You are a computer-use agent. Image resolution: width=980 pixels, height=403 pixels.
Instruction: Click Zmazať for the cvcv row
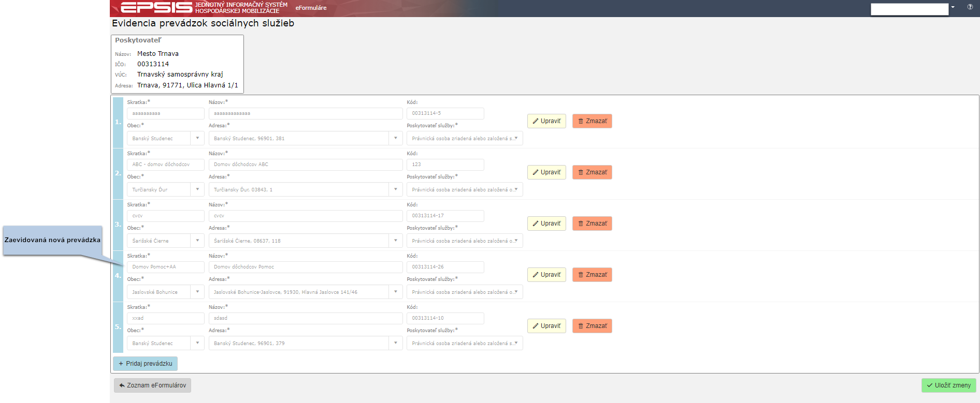592,223
